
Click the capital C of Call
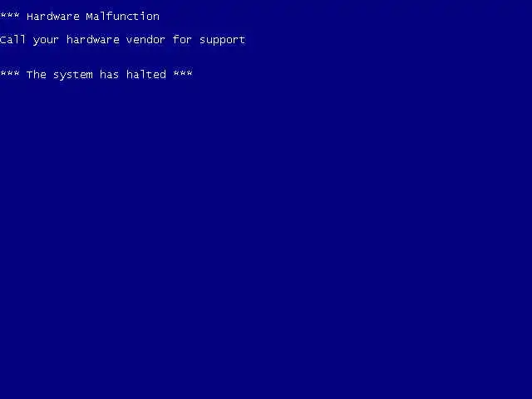(x=3, y=39)
